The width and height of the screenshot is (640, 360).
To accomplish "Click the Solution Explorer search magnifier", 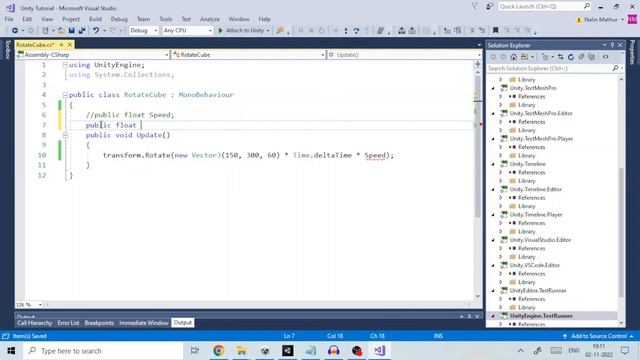I will point(615,68).
